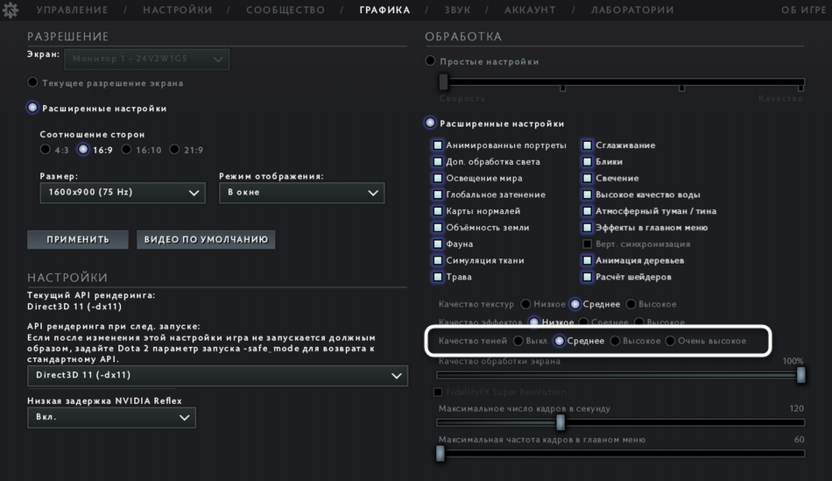Set shadow quality to Очень высокое
Image resolution: width=832 pixels, height=481 pixels.
pos(670,341)
